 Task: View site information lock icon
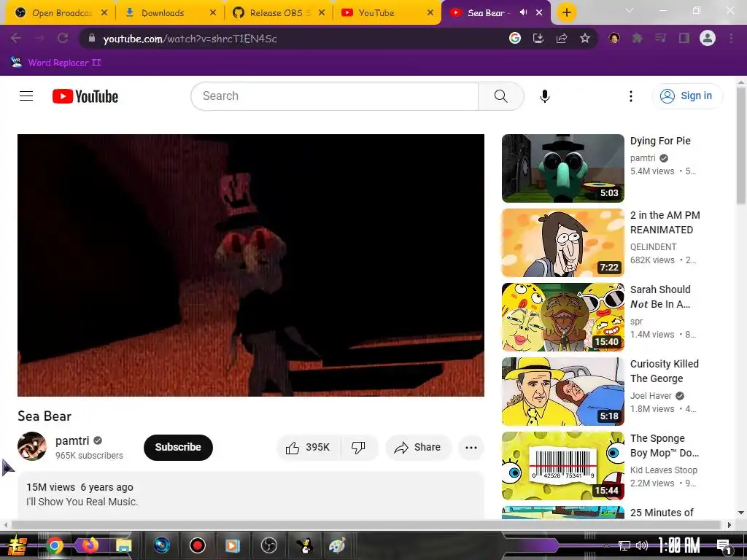click(92, 38)
